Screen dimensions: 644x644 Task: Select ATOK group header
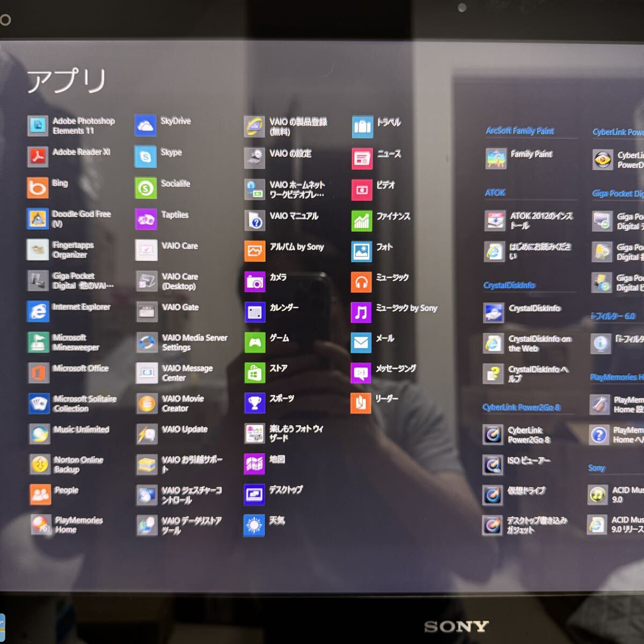tap(495, 192)
